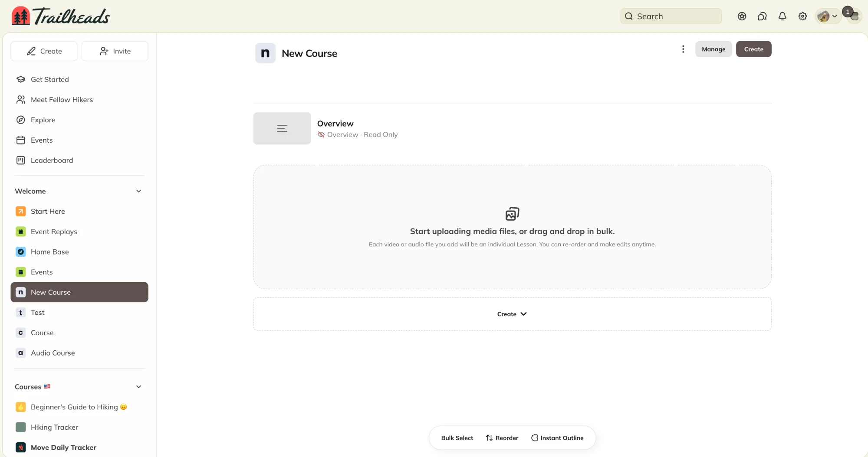
Task: Select New Course in sidebar
Action: click(79, 292)
